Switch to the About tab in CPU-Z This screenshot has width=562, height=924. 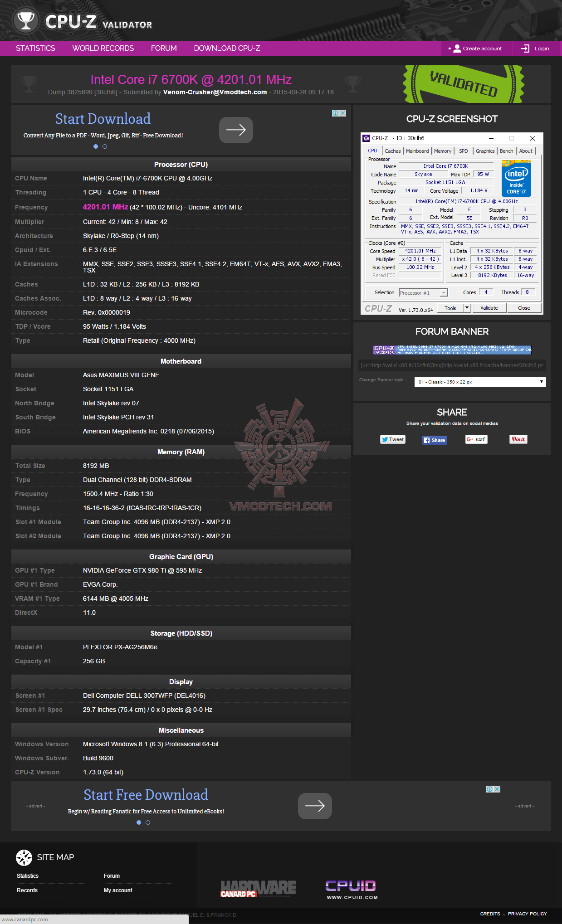526,151
